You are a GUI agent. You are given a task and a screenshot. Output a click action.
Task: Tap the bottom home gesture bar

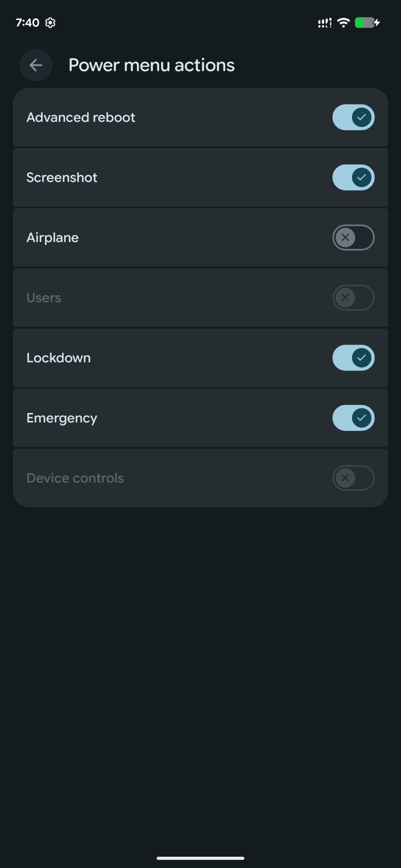(x=200, y=858)
